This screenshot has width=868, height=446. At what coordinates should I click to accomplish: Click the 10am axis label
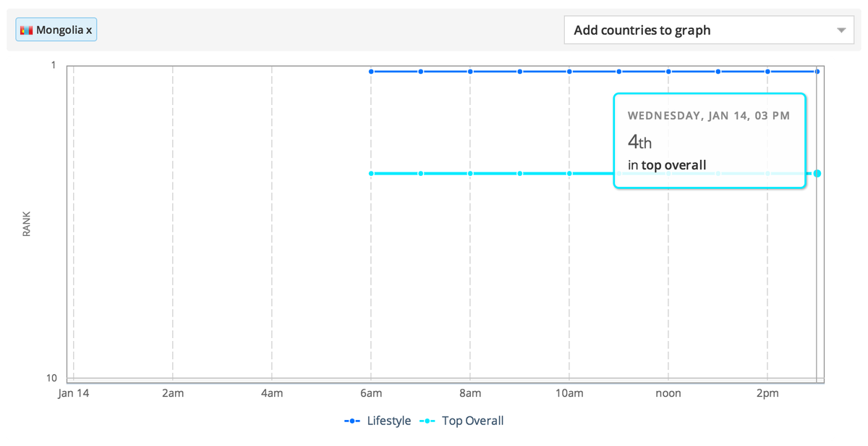pos(569,394)
